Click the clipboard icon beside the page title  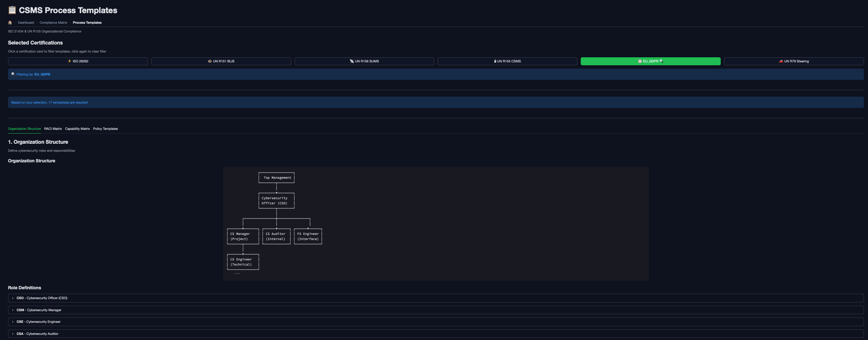(12, 10)
